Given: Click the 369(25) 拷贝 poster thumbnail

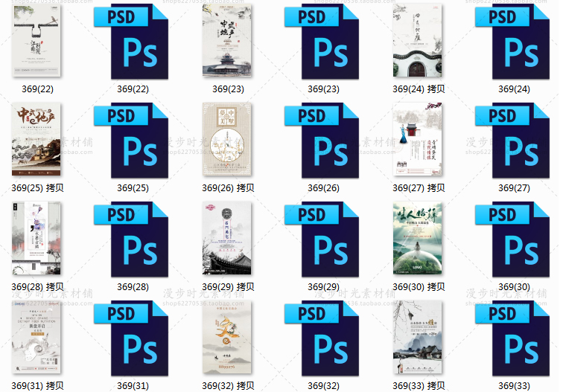Looking at the screenshot, I should coord(37,140).
